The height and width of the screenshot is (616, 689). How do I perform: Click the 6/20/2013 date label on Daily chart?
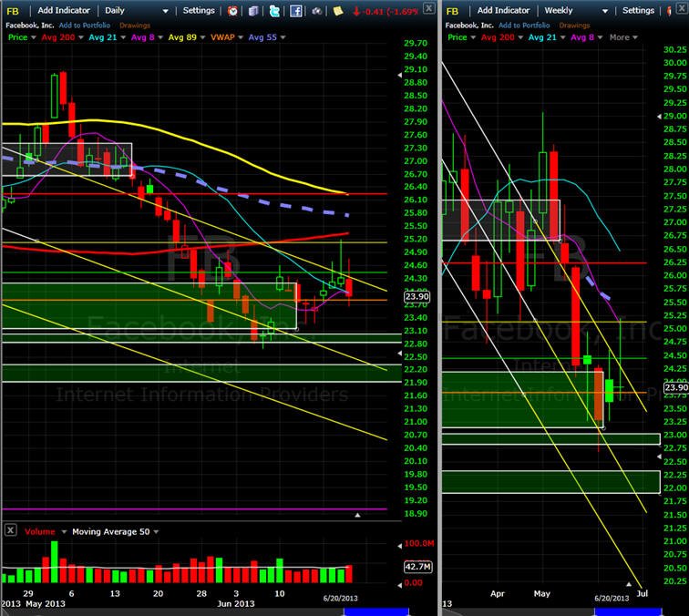coord(341,599)
